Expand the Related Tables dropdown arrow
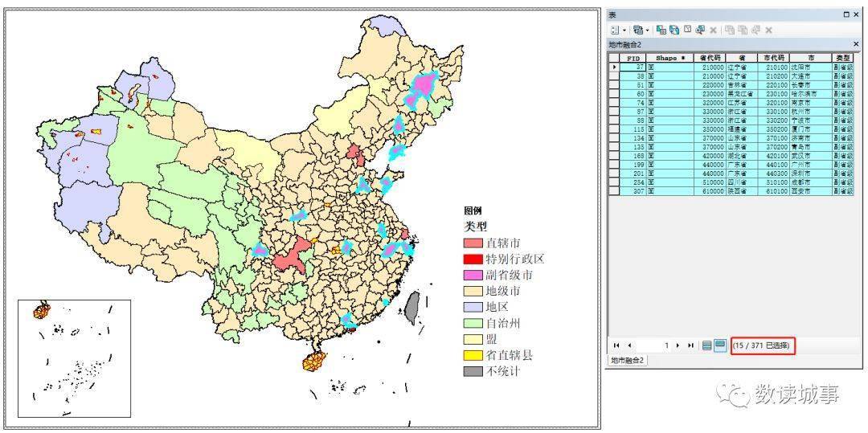 pyautogui.click(x=647, y=30)
